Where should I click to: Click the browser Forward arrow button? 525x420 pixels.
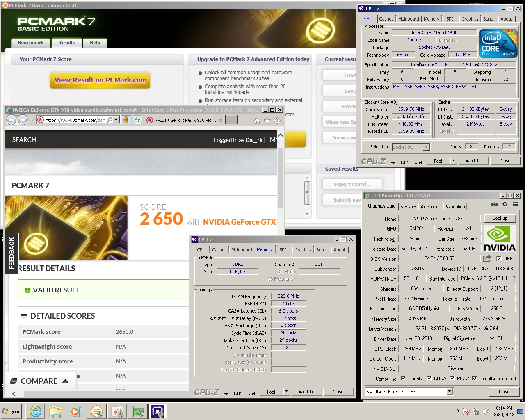(23, 120)
